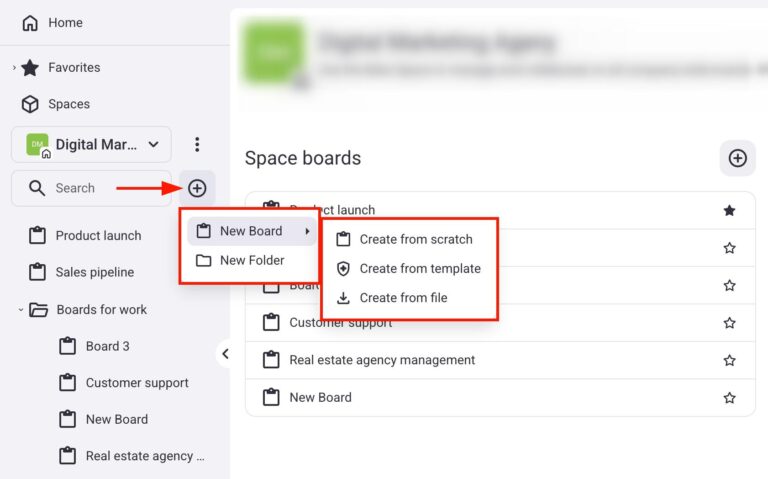The image size is (768, 479).
Task: Collapse the sidebar with the chevron handle
Action: click(x=225, y=354)
